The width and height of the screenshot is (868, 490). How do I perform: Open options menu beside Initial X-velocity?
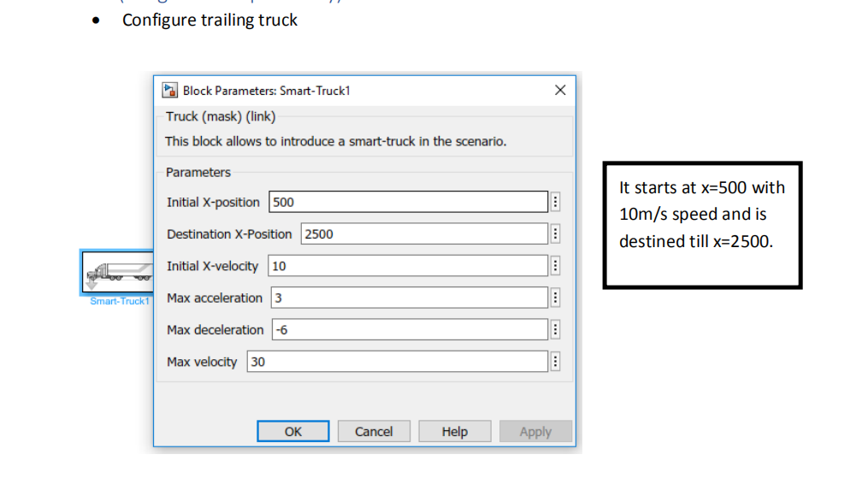(x=555, y=266)
